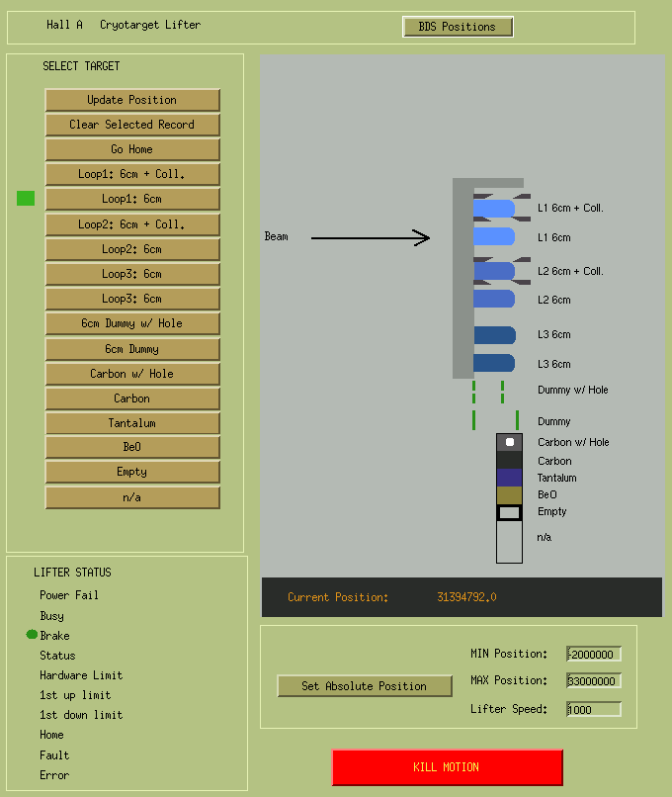Click the green Brake status indicator

(x=32, y=635)
